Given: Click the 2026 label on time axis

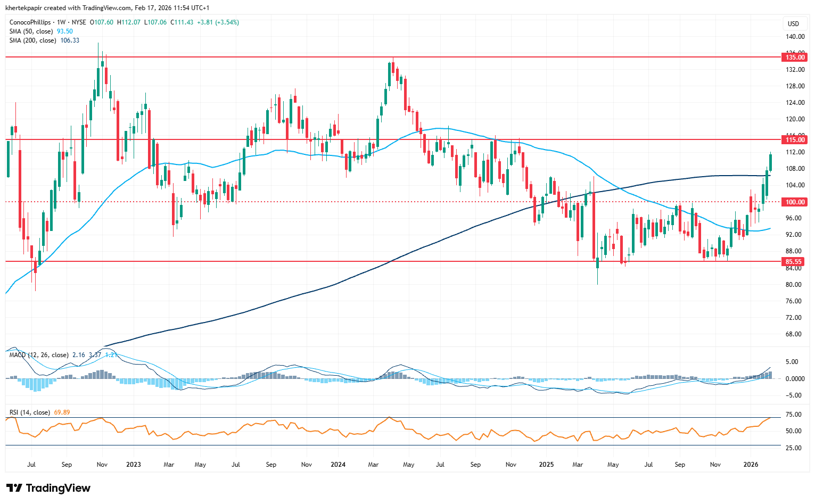Looking at the screenshot, I should coord(751,465).
